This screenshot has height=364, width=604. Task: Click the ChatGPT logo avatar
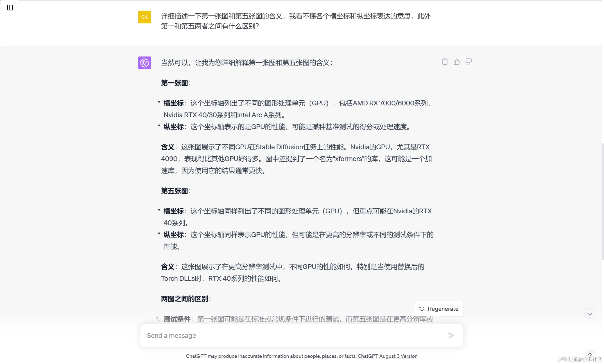tap(144, 63)
